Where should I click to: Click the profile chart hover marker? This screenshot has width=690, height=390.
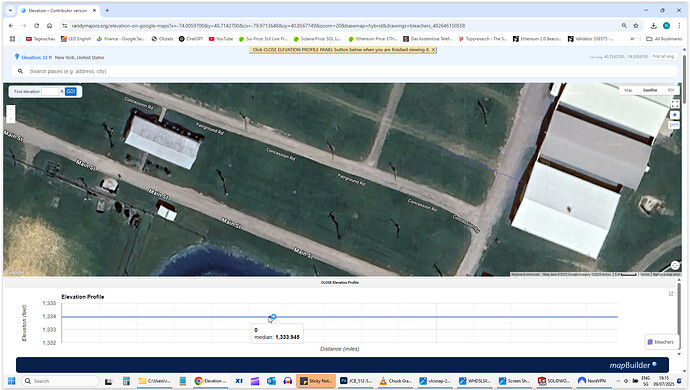pyautogui.click(x=273, y=316)
